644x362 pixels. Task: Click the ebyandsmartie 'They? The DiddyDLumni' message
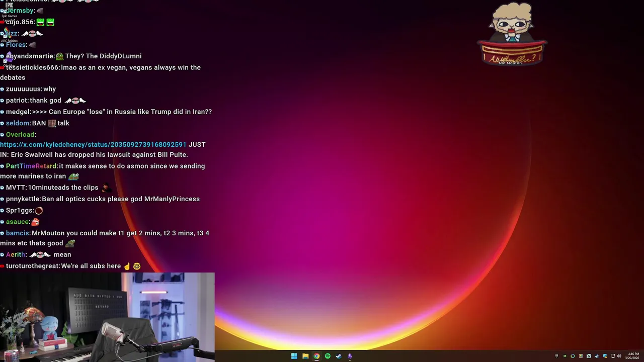71,56
